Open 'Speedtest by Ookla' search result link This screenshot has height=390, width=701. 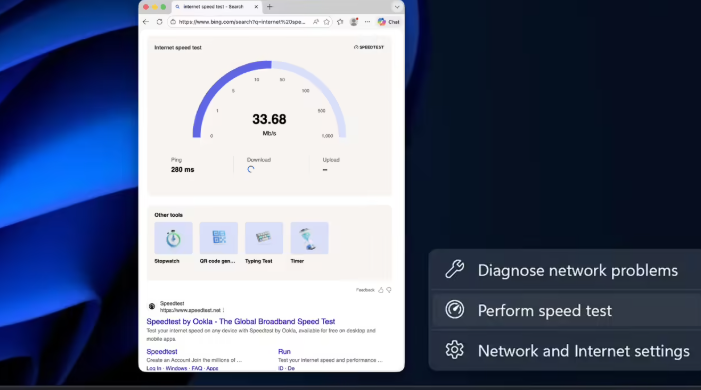[x=241, y=321]
